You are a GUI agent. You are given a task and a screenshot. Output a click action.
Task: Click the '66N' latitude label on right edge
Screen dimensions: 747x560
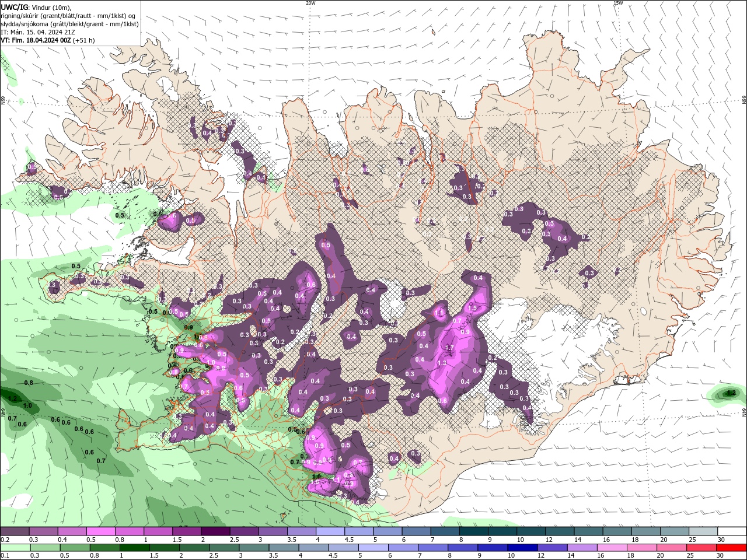(x=744, y=100)
